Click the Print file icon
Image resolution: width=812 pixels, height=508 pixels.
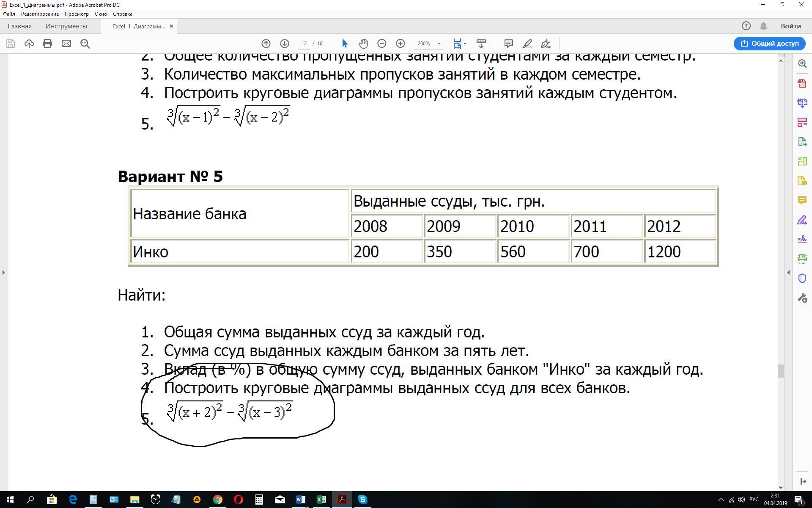(x=47, y=44)
